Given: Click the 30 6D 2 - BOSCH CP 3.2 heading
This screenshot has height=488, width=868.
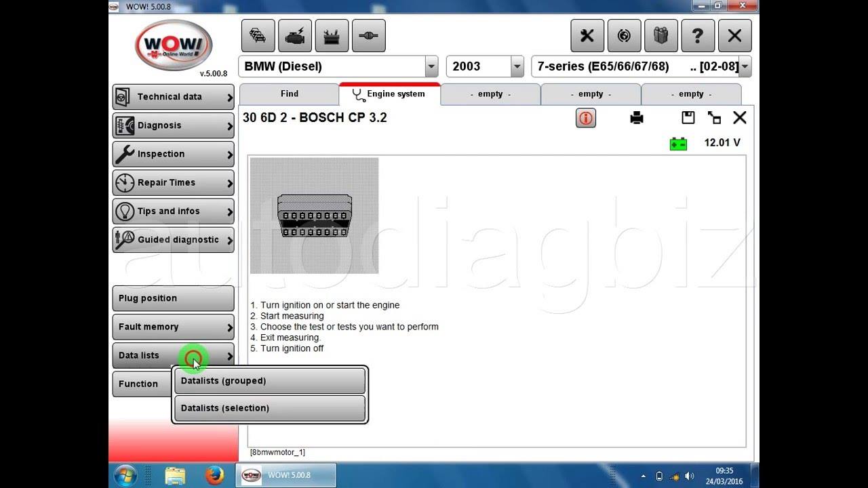Looking at the screenshot, I should click(x=315, y=117).
